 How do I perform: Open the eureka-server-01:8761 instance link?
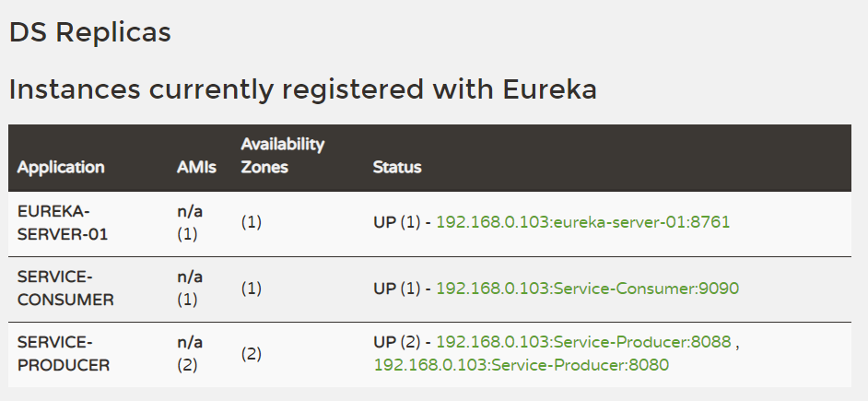[x=582, y=222]
